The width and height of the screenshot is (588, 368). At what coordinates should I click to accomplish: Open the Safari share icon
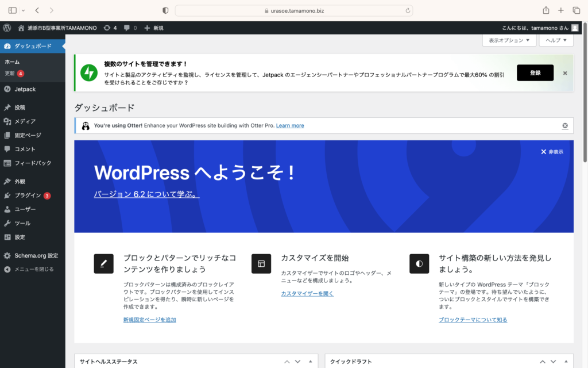pos(546,10)
